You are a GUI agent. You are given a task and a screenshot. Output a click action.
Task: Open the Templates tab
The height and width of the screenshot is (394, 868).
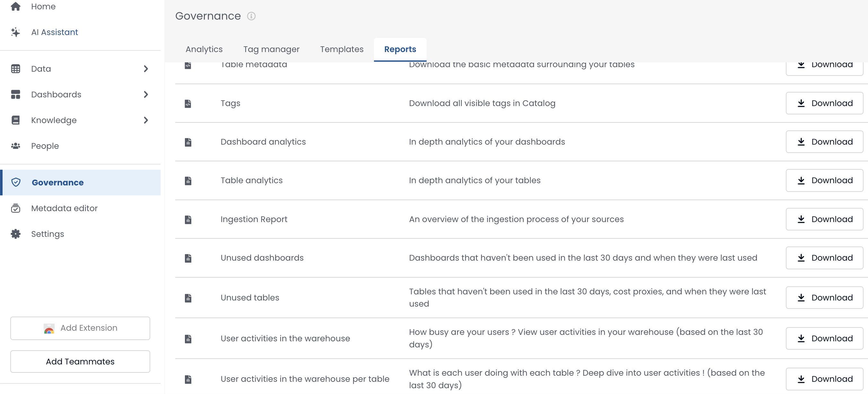[341, 49]
